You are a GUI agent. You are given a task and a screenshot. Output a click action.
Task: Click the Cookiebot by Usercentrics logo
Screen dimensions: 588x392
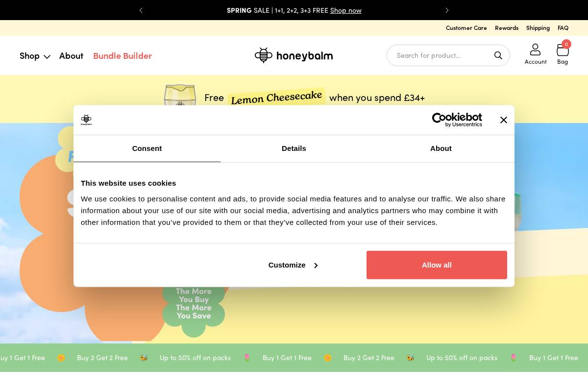click(457, 120)
